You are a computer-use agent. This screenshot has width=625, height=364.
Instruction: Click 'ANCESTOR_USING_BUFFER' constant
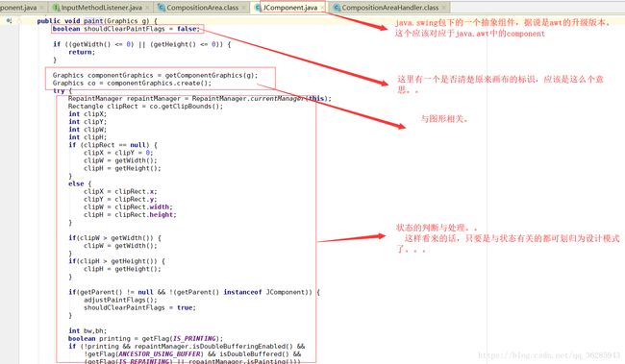click(x=160, y=354)
